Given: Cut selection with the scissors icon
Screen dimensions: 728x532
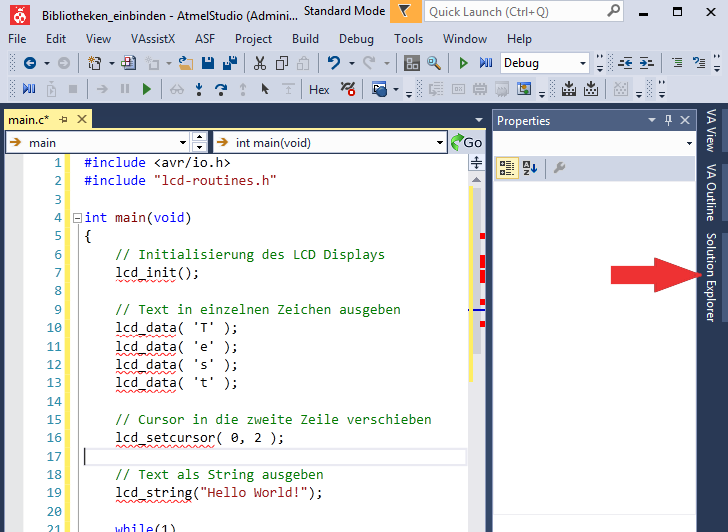Looking at the screenshot, I should click(260, 63).
